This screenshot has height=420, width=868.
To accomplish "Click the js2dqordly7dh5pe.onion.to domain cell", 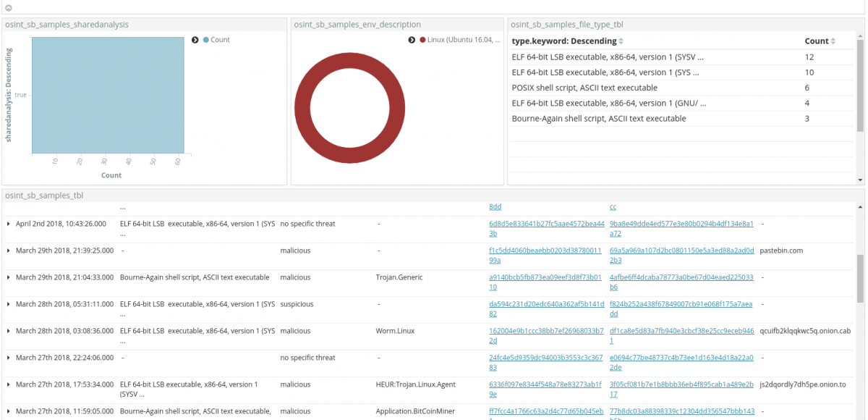I will coord(803,385).
